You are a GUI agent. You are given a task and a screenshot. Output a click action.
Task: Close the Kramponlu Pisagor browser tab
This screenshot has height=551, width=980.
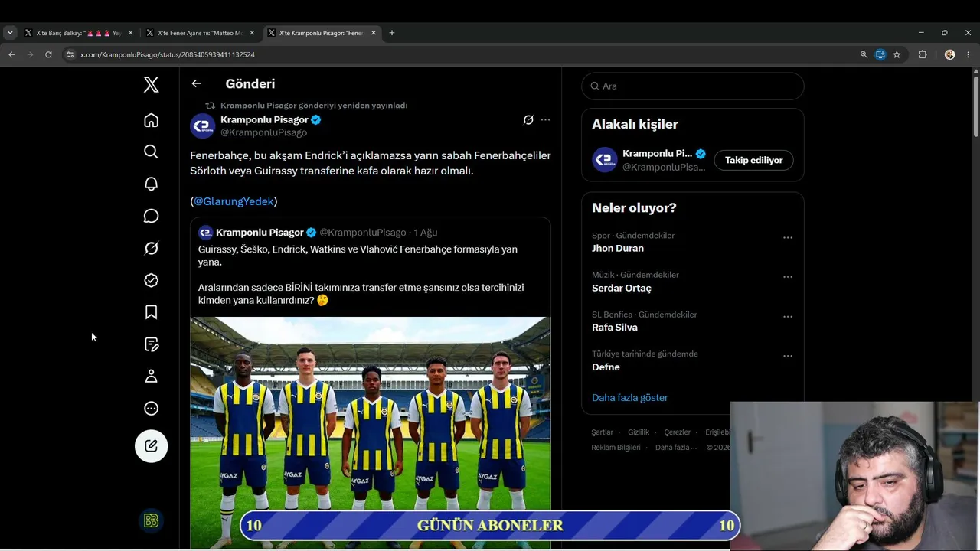(374, 33)
